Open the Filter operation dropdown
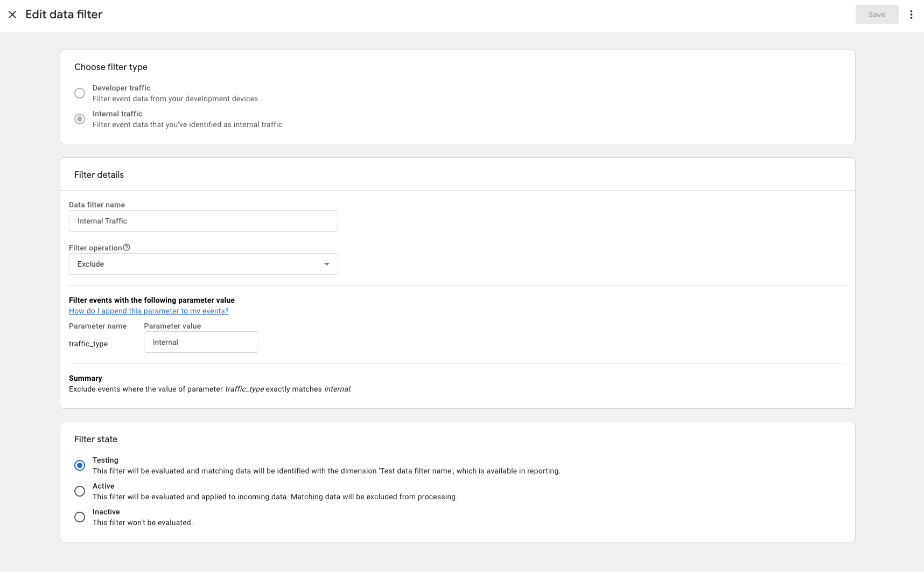The height and width of the screenshot is (572, 924). (203, 264)
